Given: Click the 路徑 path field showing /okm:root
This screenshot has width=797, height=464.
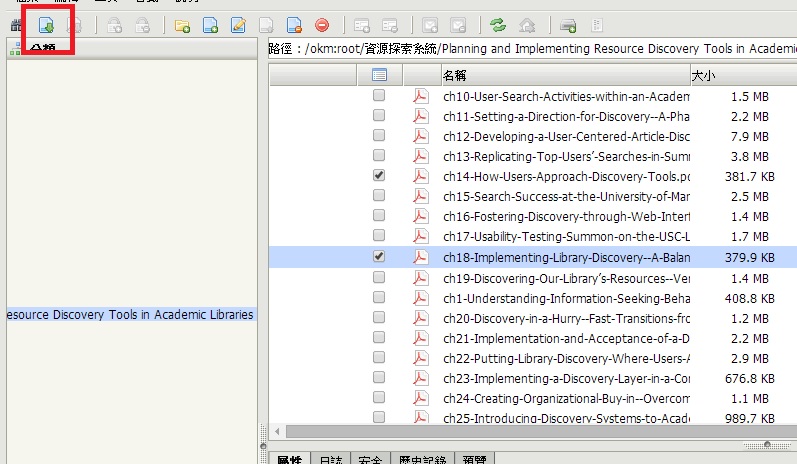Looking at the screenshot, I should click(532, 49).
